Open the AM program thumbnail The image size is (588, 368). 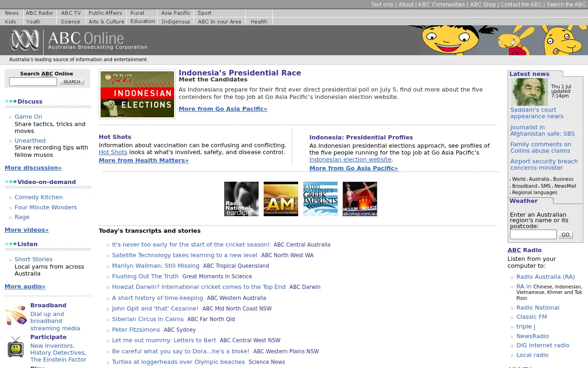(x=281, y=199)
